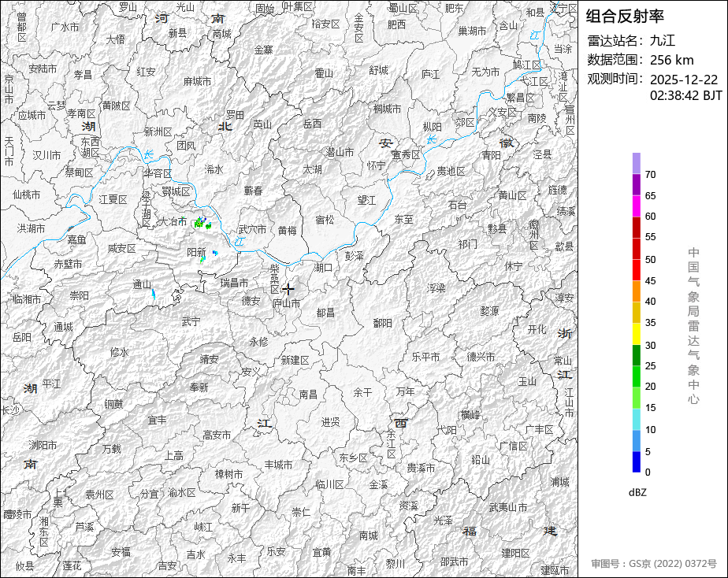Image resolution: width=728 pixels, height=578 pixels.
Task: Click the 樟树市 label on the map
Action: pyautogui.click(x=229, y=474)
